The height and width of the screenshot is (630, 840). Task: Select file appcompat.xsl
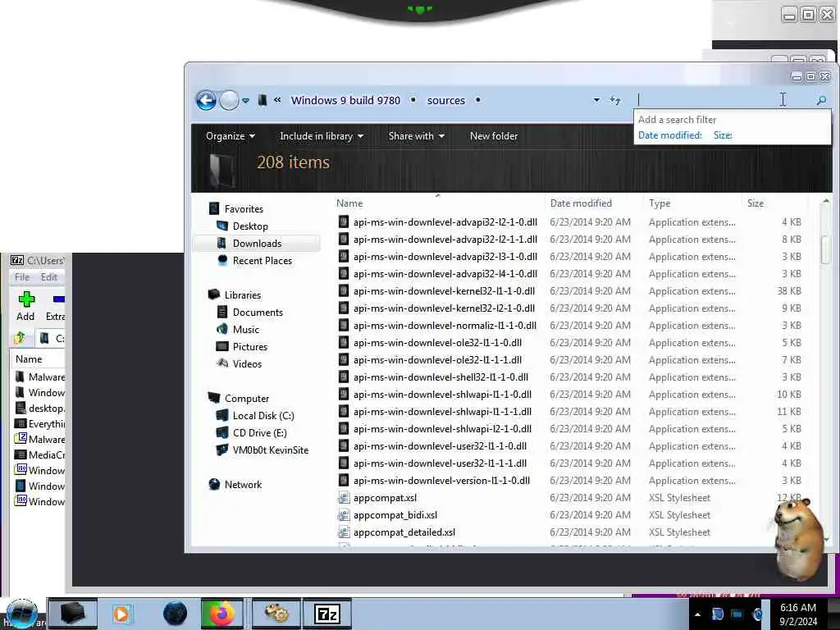[x=385, y=498]
